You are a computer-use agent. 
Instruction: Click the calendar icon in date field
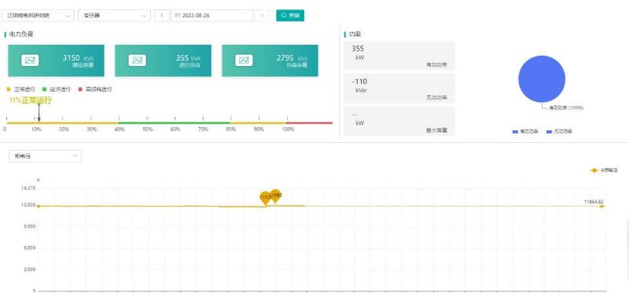pos(178,16)
